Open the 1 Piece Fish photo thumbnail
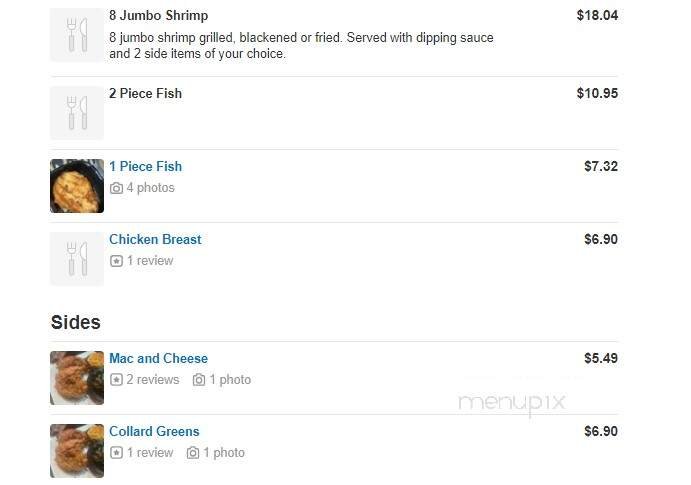 click(x=77, y=186)
